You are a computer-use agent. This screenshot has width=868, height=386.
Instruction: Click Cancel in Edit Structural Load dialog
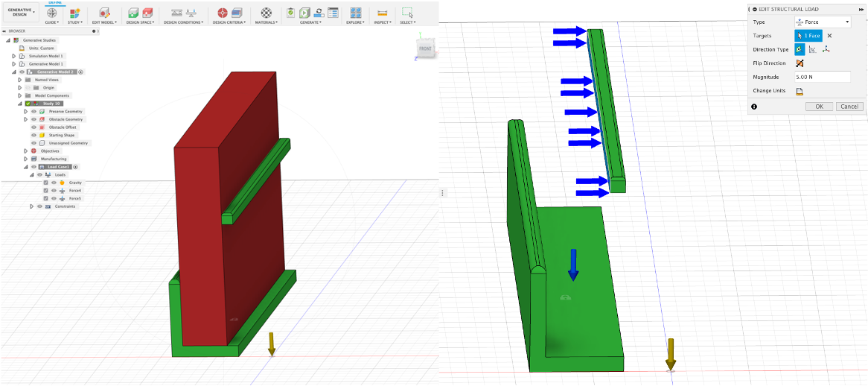(849, 107)
